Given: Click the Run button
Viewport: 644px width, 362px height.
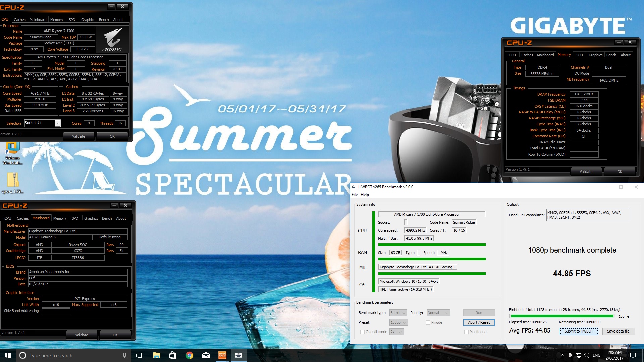Looking at the screenshot, I should 479,313.
